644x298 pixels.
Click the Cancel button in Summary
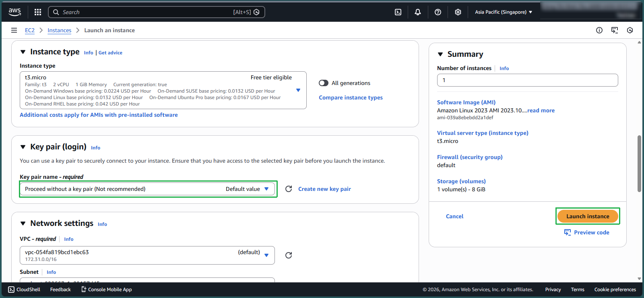pyautogui.click(x=454, y=216)
